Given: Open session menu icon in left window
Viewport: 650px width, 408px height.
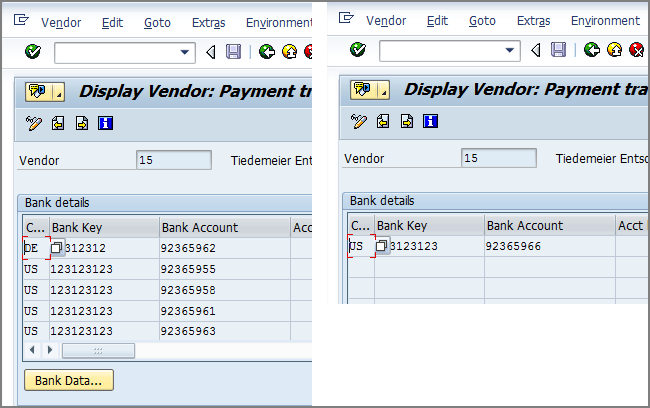Looking at the screenshot, I should [21, 19].
